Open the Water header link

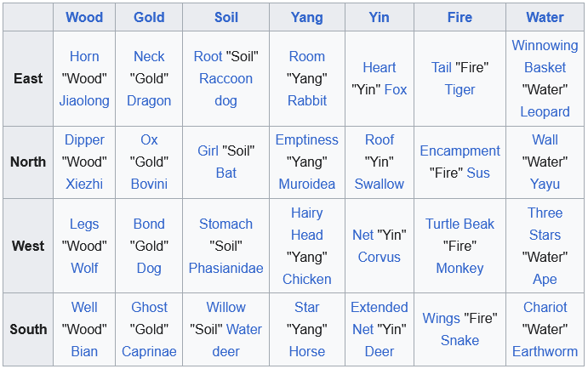(x=545, y=17)
